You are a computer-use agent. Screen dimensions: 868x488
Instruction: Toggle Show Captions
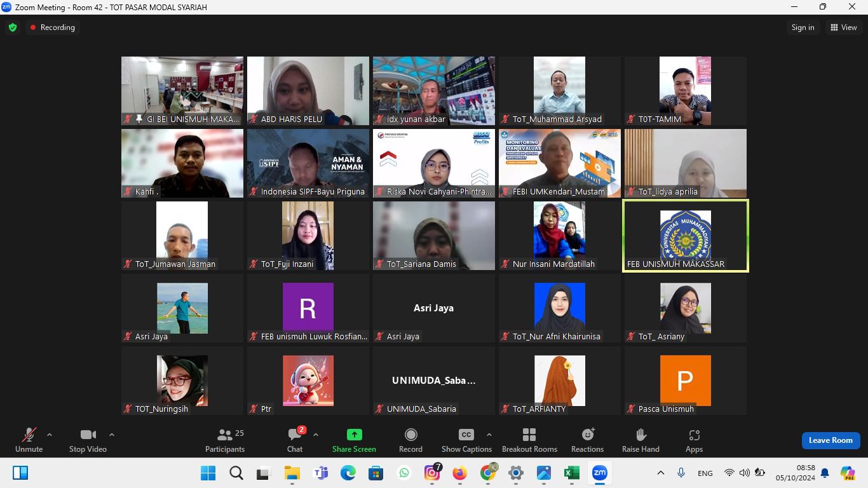point(466,440)
